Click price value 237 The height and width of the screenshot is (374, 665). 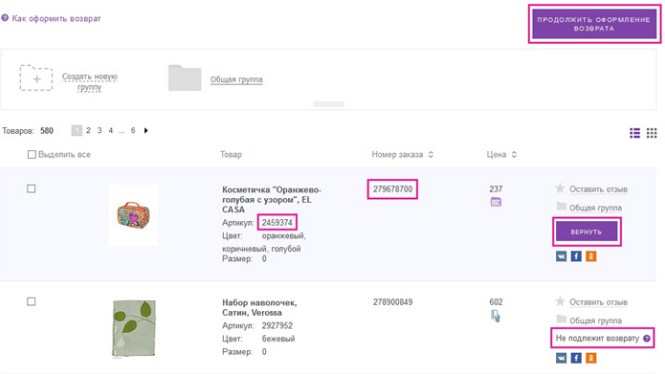point(496,189)
